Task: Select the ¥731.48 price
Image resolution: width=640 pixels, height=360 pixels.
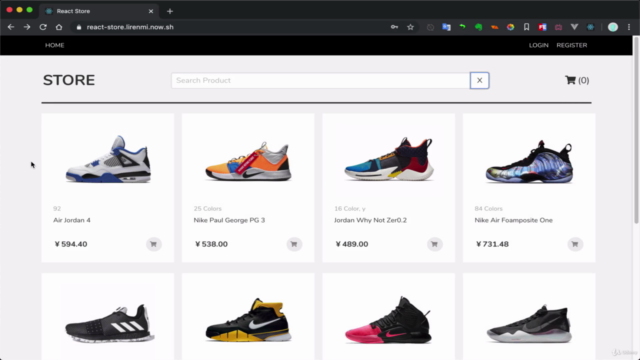Action: [x=492, y=244]
